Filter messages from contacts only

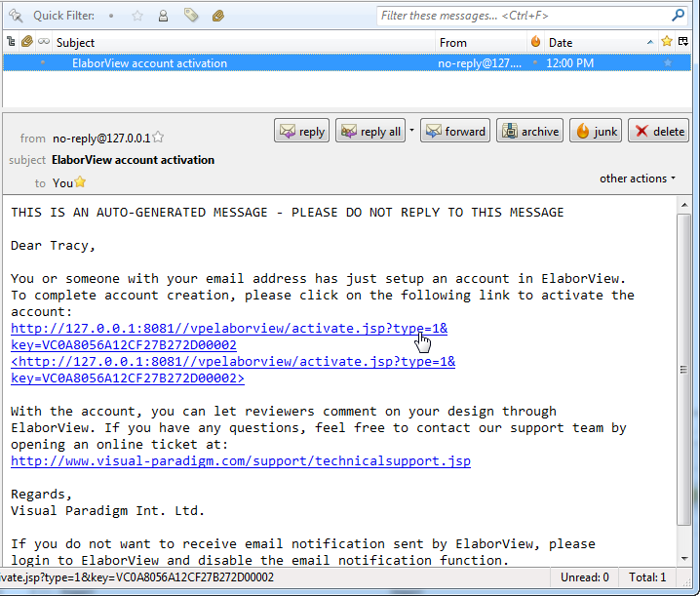pos(164,16)
